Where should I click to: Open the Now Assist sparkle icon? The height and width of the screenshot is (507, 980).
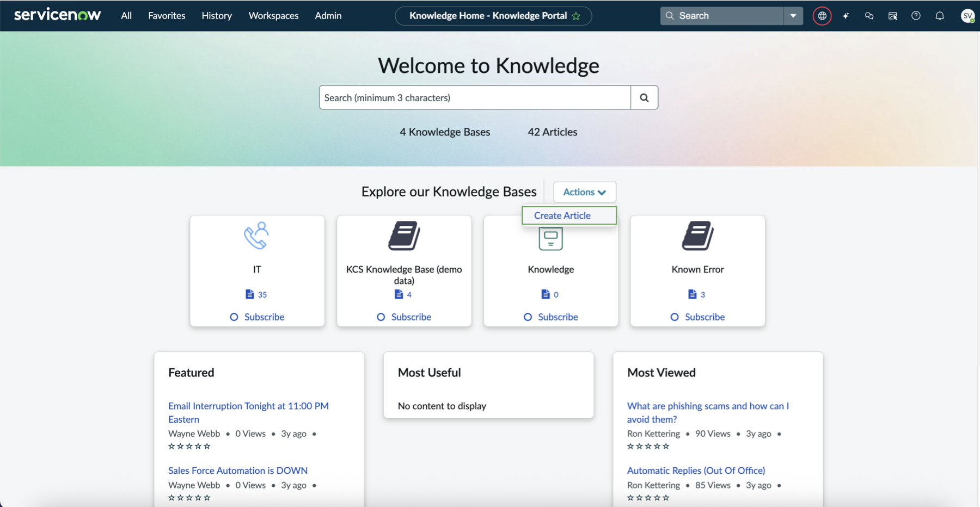click(846, 16)
